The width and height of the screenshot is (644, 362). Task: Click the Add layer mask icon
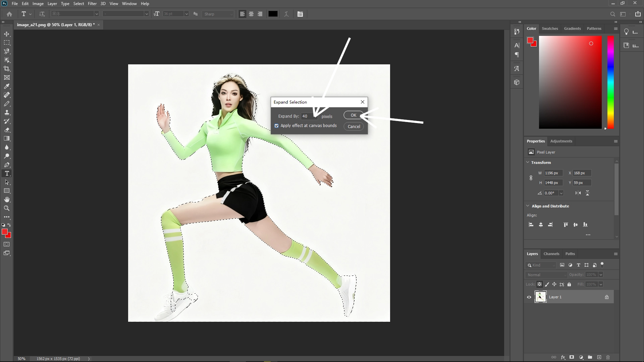pyautogui.click(x=572, y=357)
